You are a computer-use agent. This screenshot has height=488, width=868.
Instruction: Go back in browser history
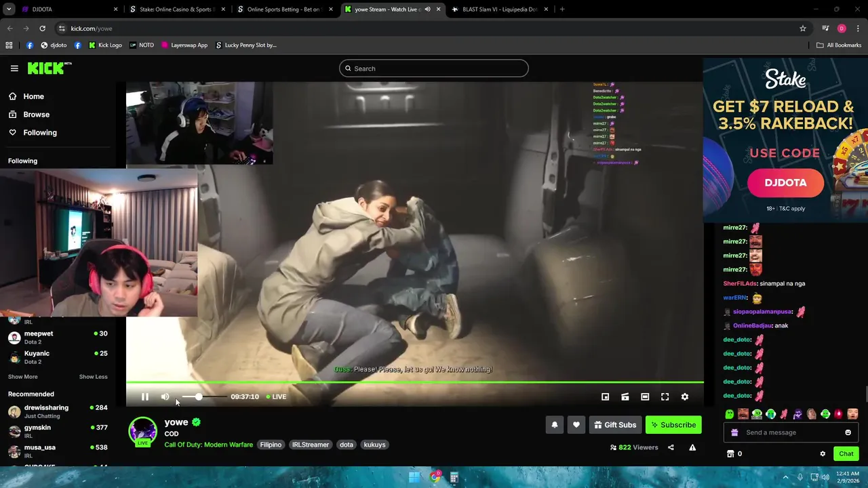tap(9, 28)
